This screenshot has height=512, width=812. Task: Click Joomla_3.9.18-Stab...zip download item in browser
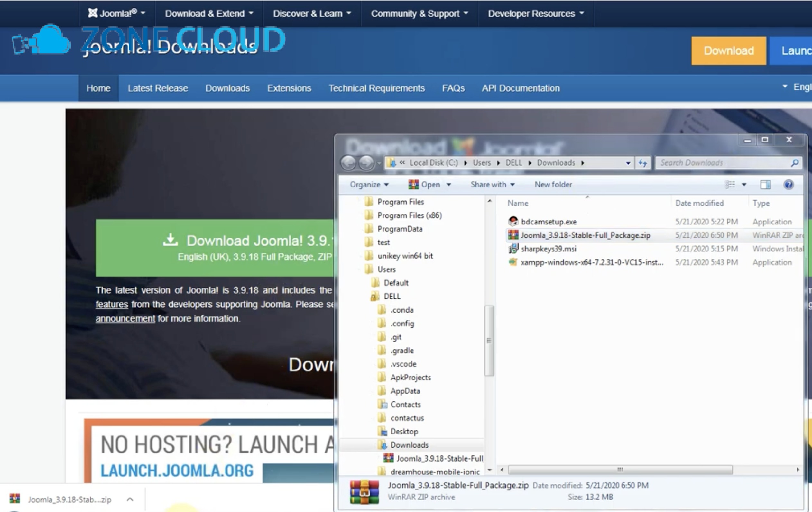click(69, 499)
